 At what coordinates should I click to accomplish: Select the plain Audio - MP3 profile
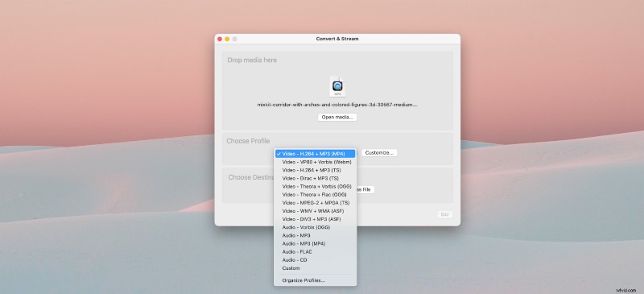click(x=315, y=236)
